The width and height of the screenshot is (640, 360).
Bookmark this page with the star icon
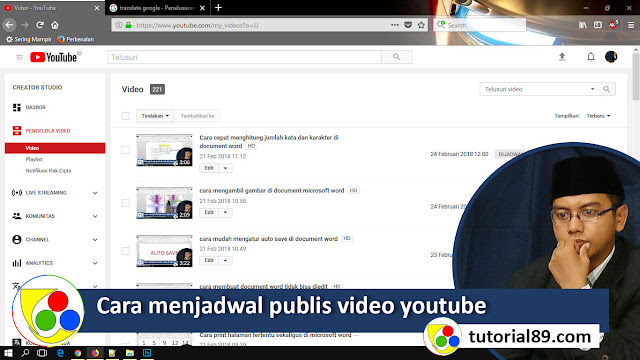(x=421, y=25)
